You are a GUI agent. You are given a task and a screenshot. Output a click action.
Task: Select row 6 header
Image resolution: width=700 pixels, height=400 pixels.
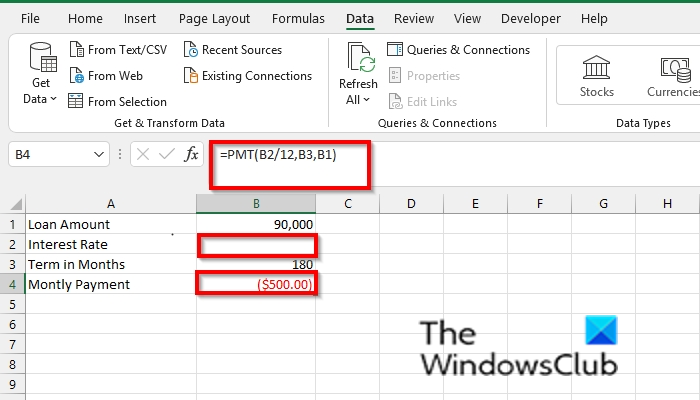(x=12, y=325)
